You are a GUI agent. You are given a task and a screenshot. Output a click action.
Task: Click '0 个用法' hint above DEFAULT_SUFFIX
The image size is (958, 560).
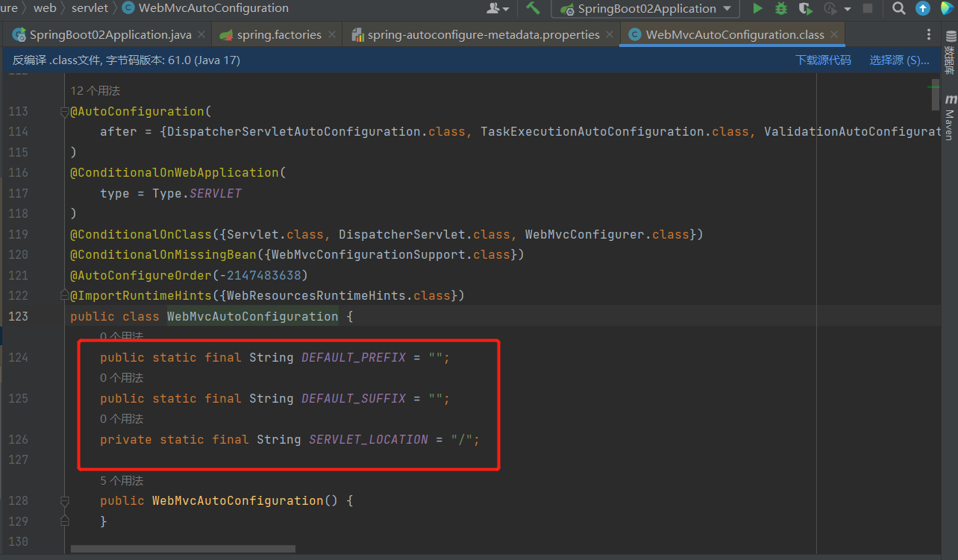(122, 378)
